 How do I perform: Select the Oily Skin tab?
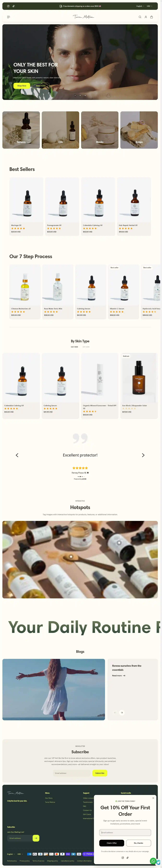point(74,347)
